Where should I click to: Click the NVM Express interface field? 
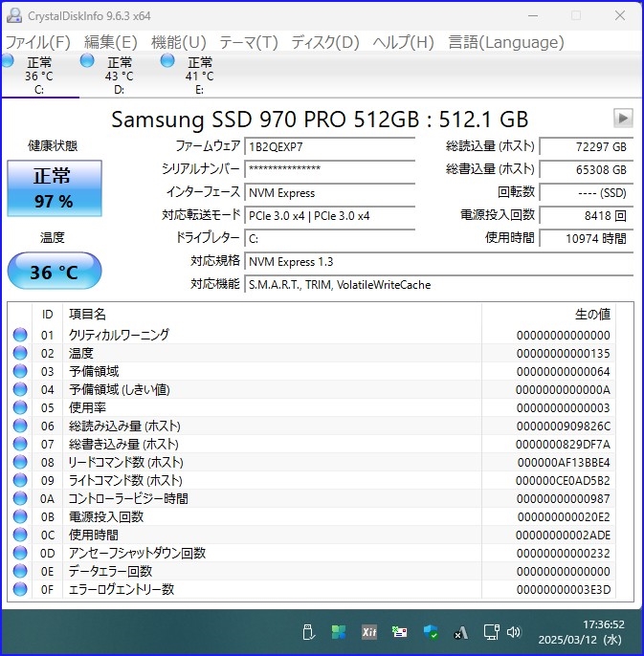(329, 193)
